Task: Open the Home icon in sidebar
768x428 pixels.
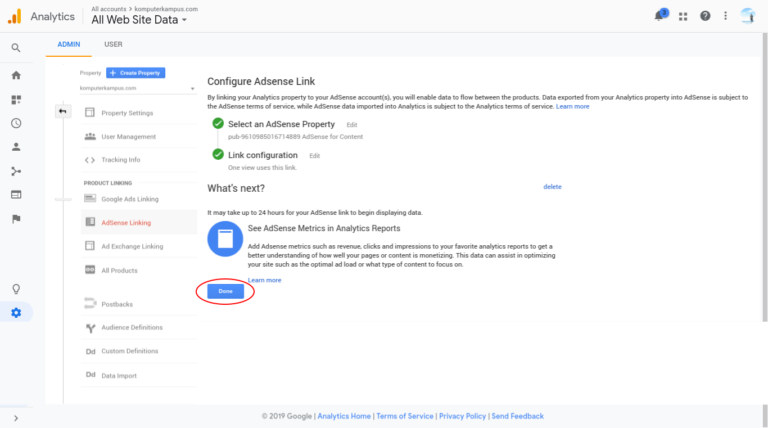Action: [16, 75]
